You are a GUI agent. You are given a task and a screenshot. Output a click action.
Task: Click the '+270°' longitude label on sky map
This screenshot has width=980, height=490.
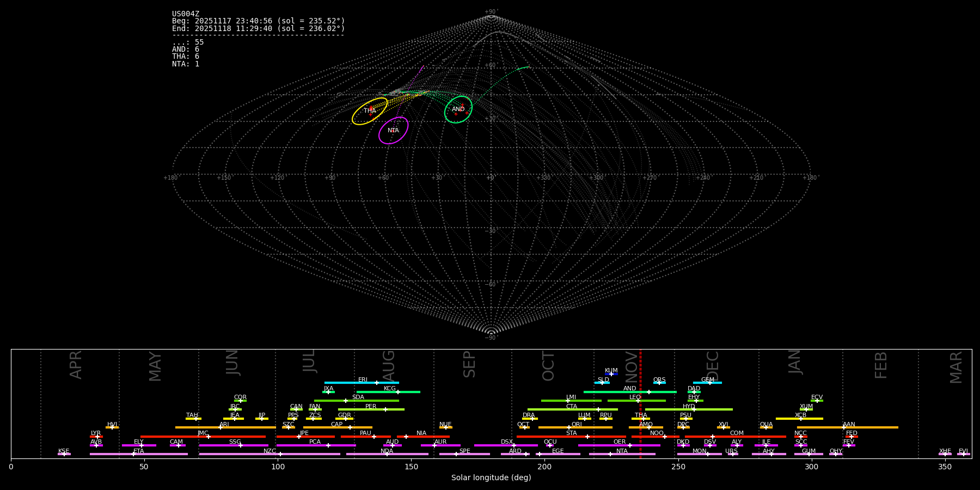coord(650,177)
